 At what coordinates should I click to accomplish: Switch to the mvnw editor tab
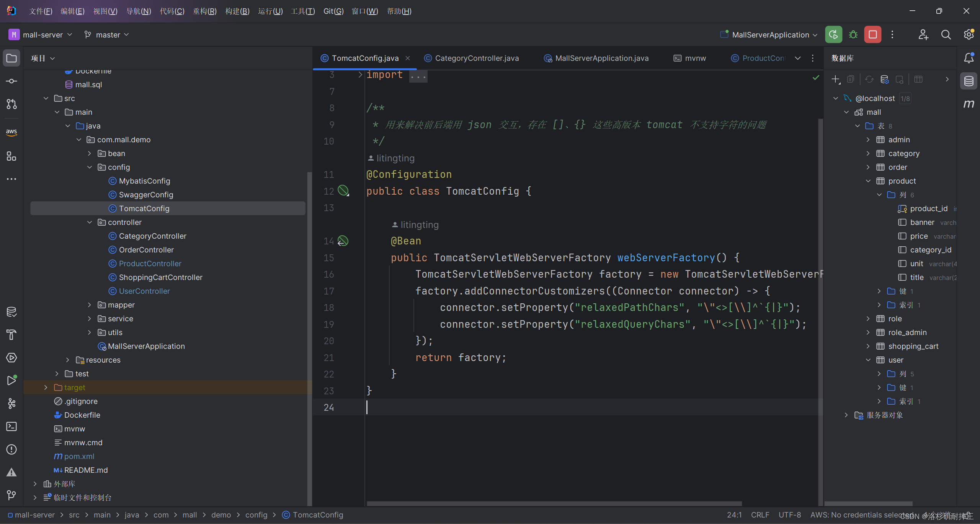pyautogui.click(x=690, y=58)
